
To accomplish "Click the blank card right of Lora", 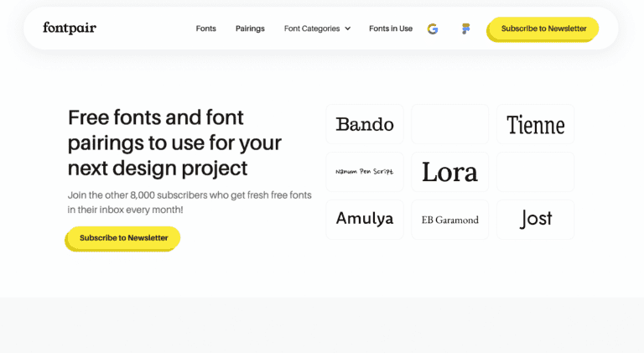I will pos(535,172).
